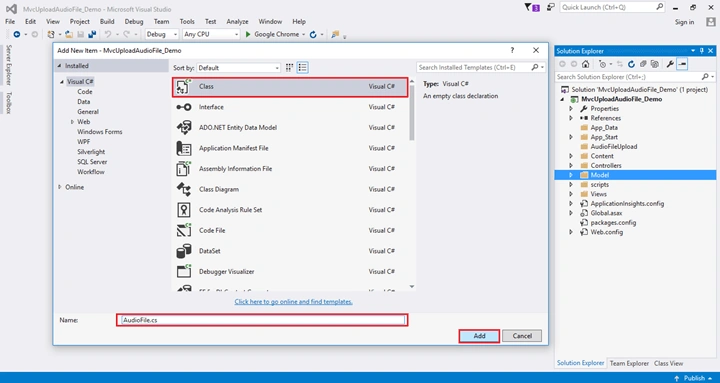Click the dialog help question mark
This screenshot has height=383, width=720.
512,51
